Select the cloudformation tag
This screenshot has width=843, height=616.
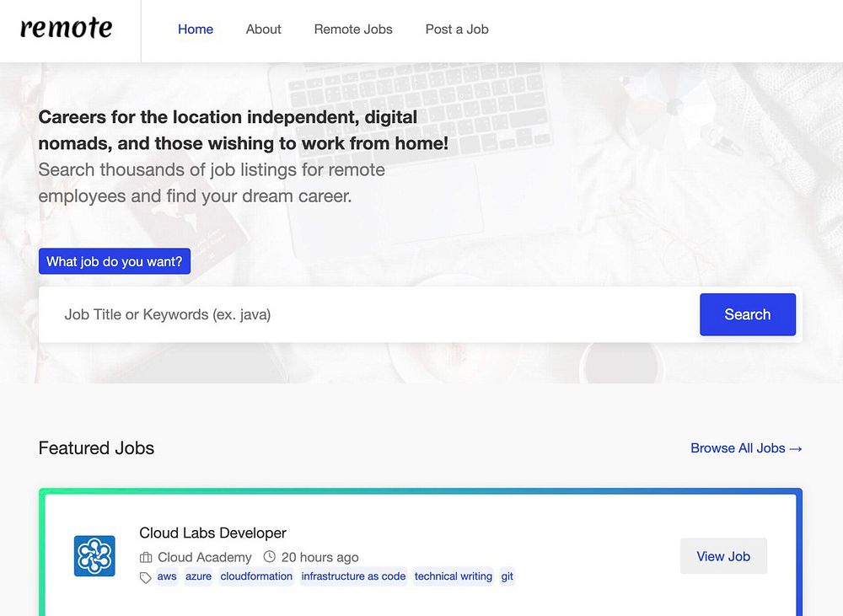pos(256,576)
